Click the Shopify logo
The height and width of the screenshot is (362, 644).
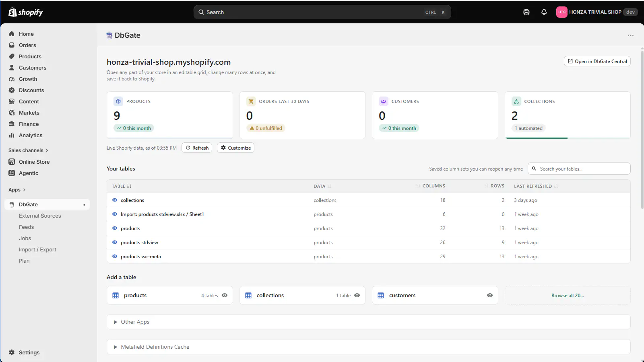pyautogui.click(x=26, y=12)
